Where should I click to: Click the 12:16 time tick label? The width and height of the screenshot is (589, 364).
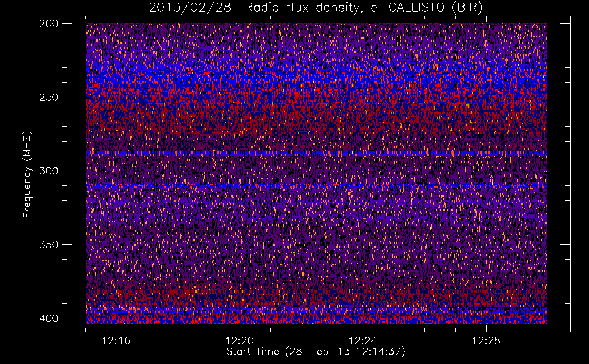(116, 341)
